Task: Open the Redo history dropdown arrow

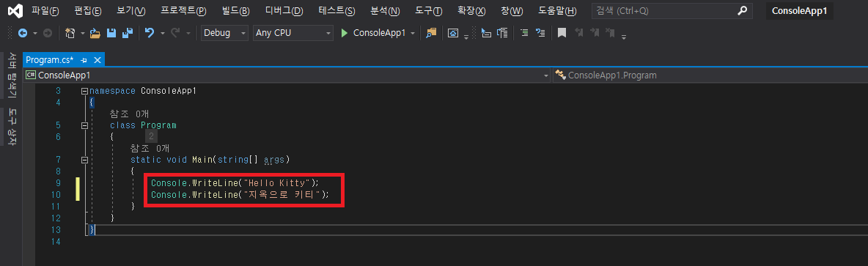Action: pos(188,33)
